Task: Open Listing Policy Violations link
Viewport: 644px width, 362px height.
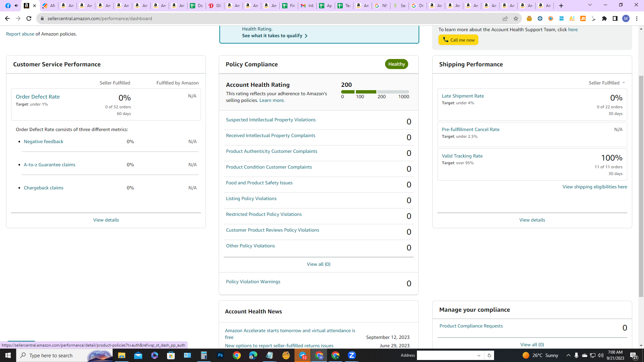Action: click(x=251, y=198)
